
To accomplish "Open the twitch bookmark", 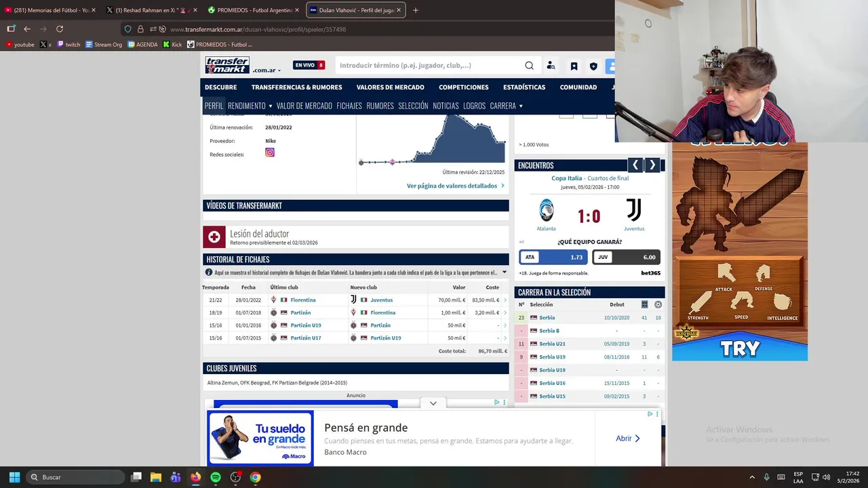I will (x=68, y=45).
